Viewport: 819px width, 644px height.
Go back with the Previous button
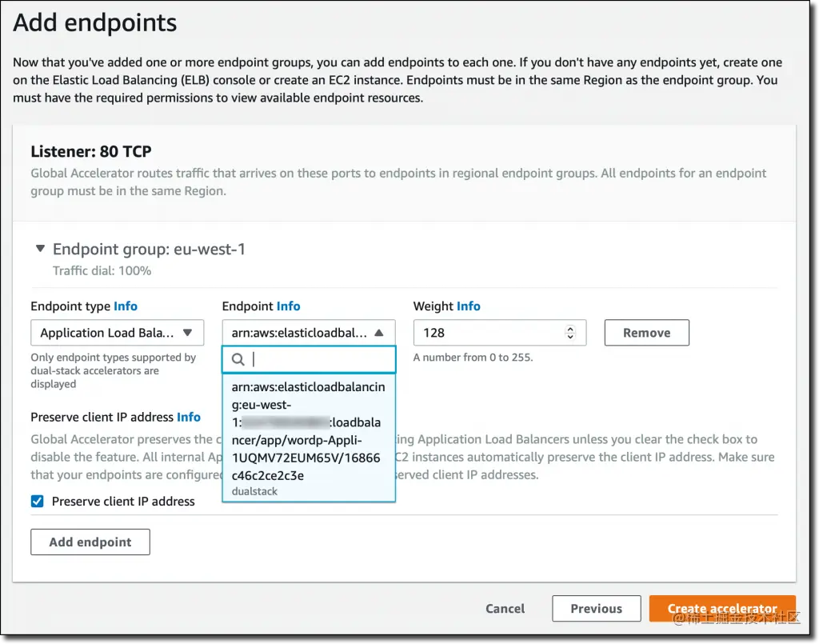[597, 609]
